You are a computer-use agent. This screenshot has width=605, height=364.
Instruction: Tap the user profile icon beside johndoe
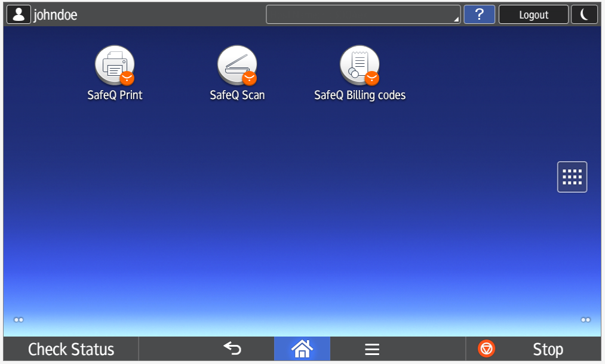pyautogui.click(x=18, y=14)
